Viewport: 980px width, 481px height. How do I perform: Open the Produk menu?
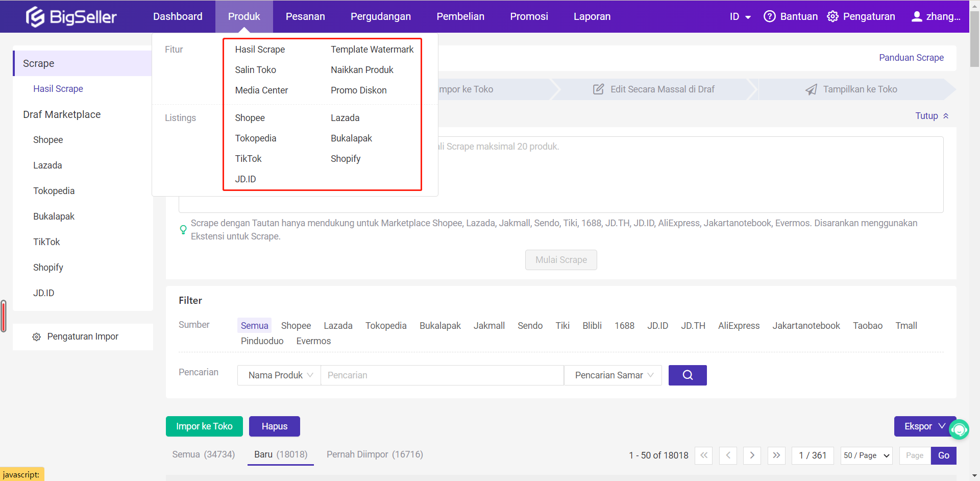tap(244, 16)
